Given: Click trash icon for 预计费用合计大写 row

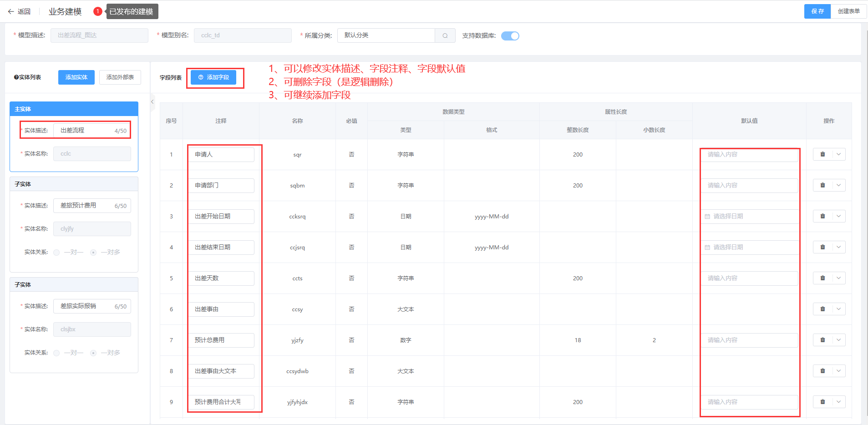Looking at the screenshot, I should (x=822, y=402).
